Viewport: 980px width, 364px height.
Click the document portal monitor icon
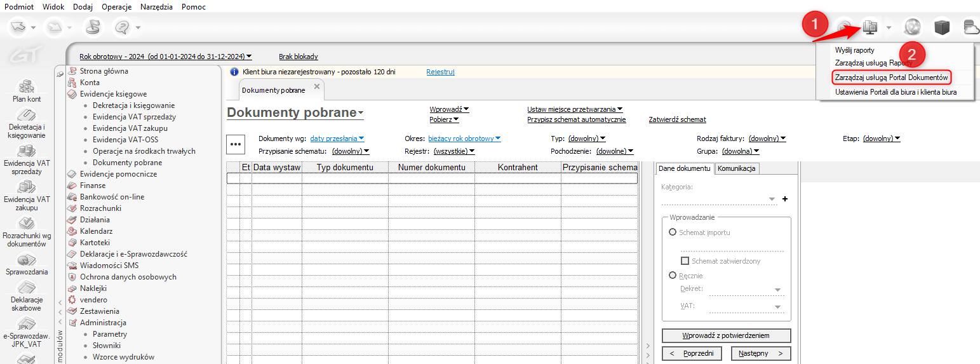[x=870, y=27]
